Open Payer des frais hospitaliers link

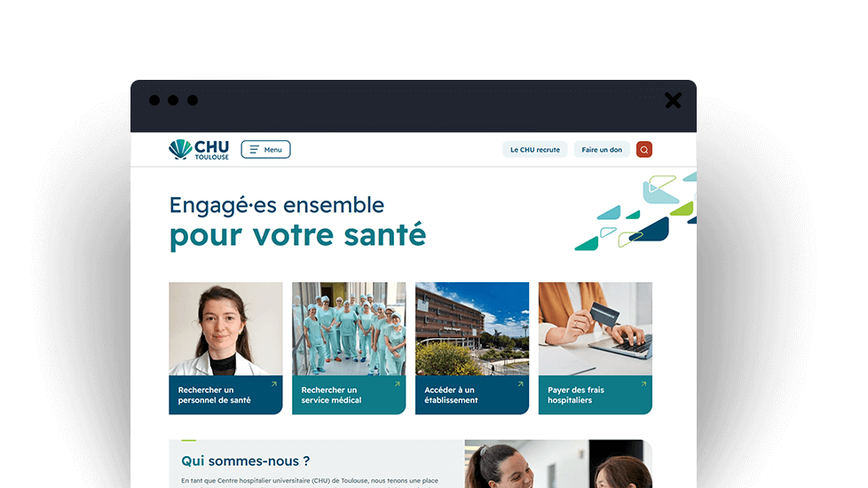(x=576, y=395)
